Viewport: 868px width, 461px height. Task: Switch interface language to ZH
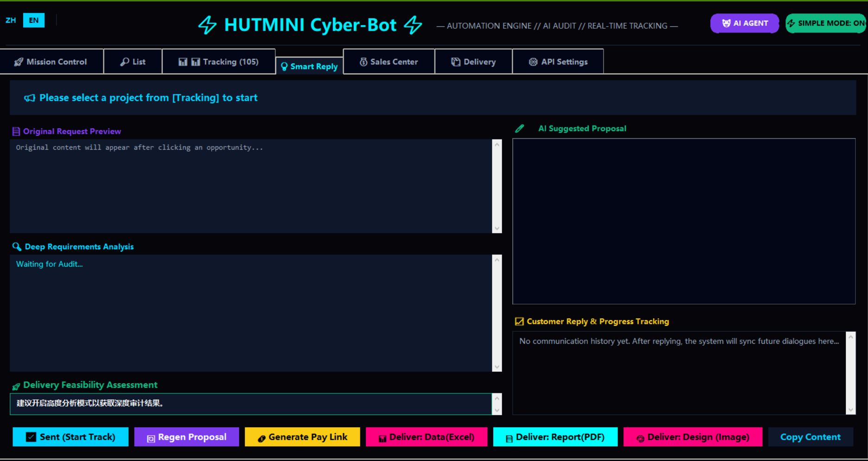pyautogui.click(x=11, y=20)
